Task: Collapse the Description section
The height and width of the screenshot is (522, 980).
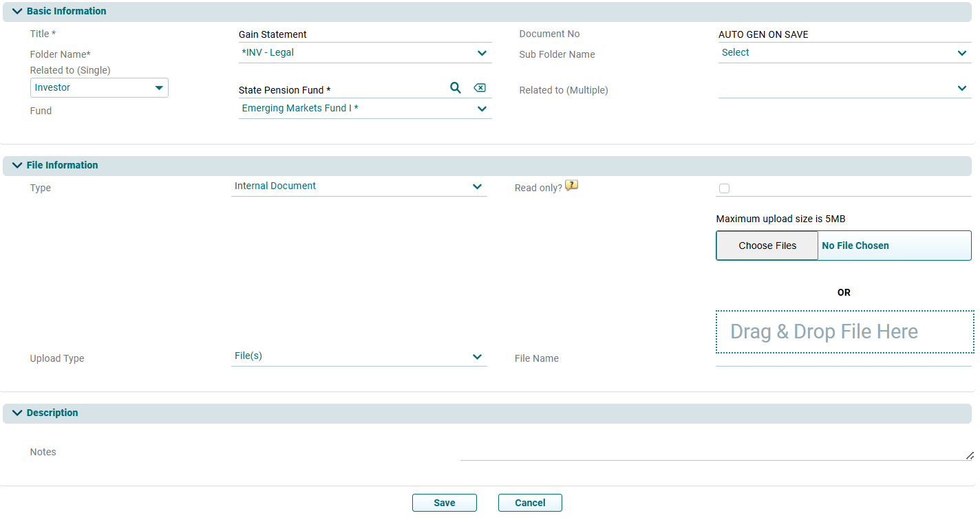Action: 17,413
